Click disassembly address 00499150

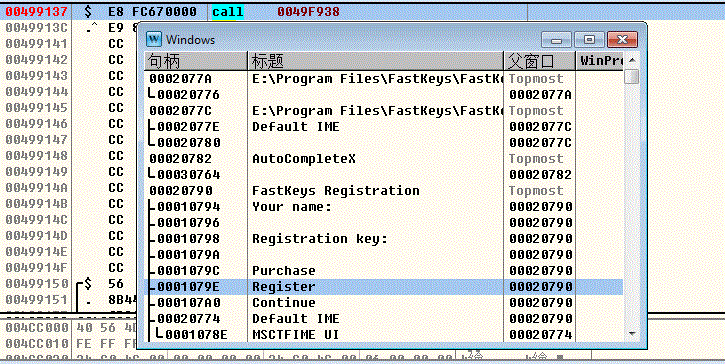[37, 284]
